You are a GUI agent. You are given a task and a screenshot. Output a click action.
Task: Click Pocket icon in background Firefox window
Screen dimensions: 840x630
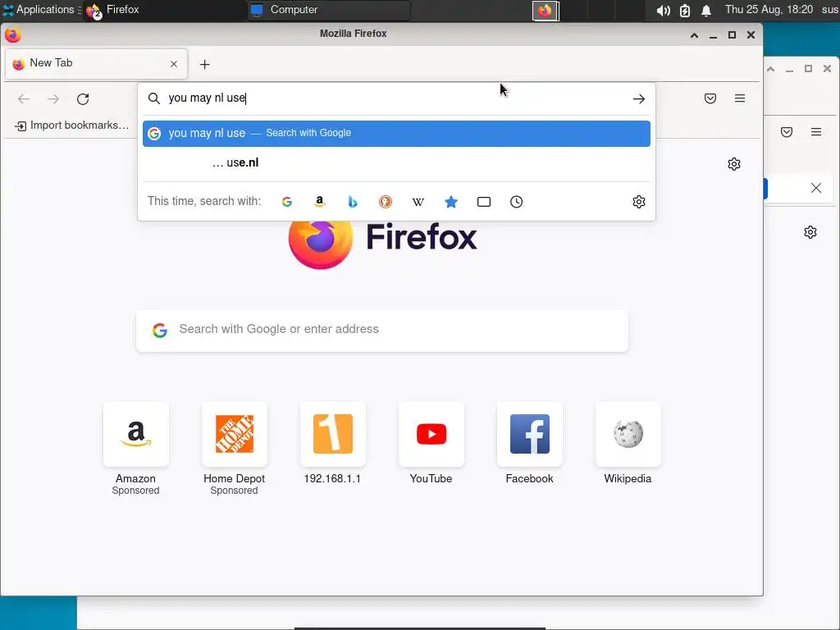(787, 132)
